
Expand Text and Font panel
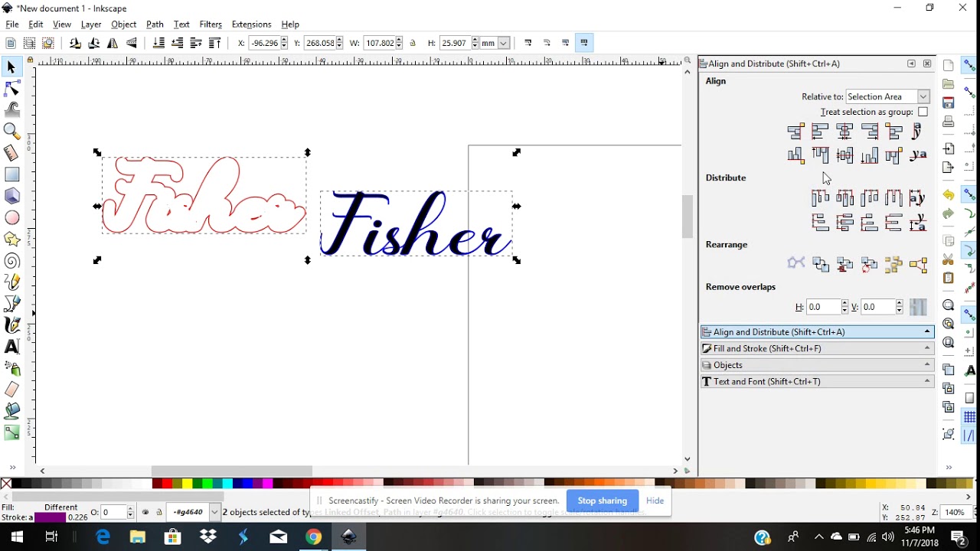[817, 381]
